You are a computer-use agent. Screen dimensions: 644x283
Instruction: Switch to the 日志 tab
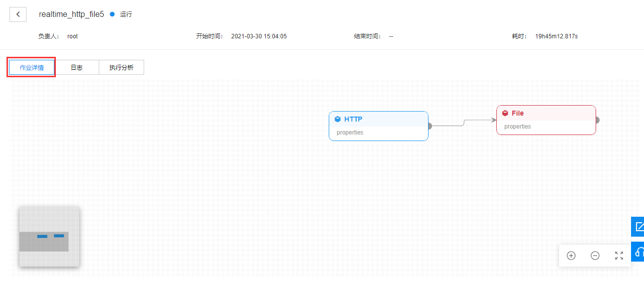(x=76, y=67)
